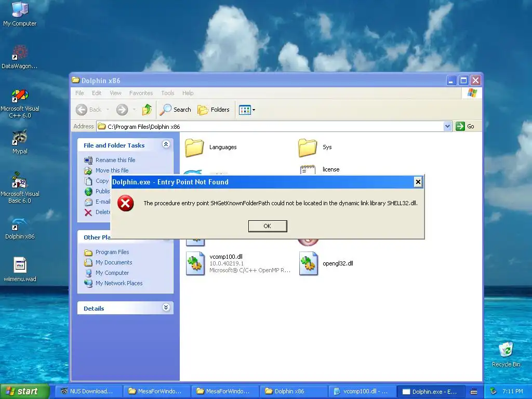This screenshot has height=399, width=532.
Task: Select the opengl32.dll file icon
Action: click(309, 263)
